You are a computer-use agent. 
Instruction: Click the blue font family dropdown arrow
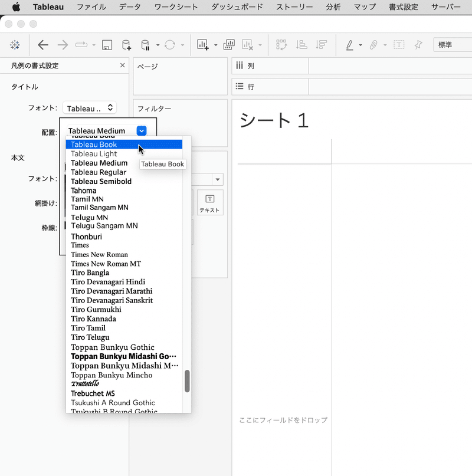tap(142, 131)
